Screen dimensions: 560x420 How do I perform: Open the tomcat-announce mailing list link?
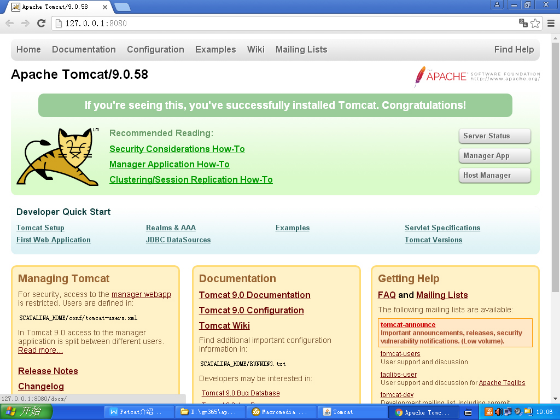[x=408, y=325]
